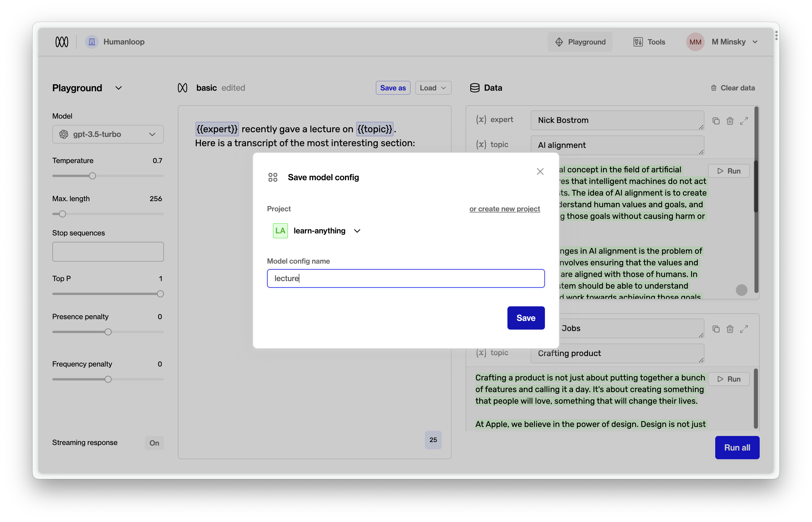The image size is (812, 522).
Task: Click the MM user avatar
Action: [x=695, y=42]
